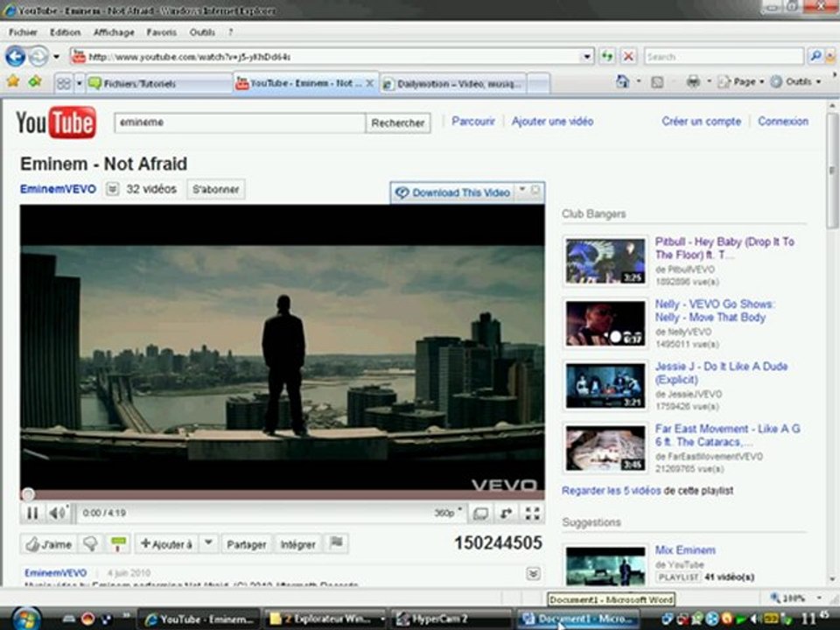Screen dimensions: 840x630
Task: Switch to the Fichiers/Tutoriels tab
Action: tap(159, 84)
